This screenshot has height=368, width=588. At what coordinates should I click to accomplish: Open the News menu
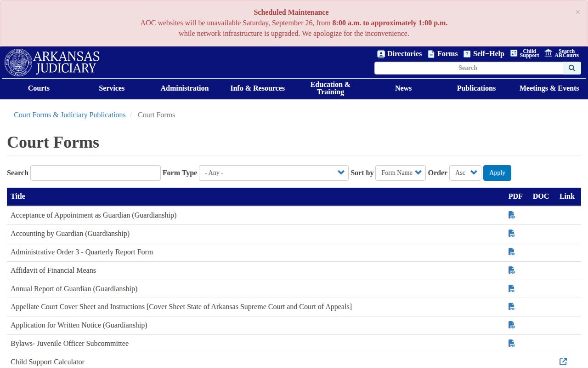(403, 88)
